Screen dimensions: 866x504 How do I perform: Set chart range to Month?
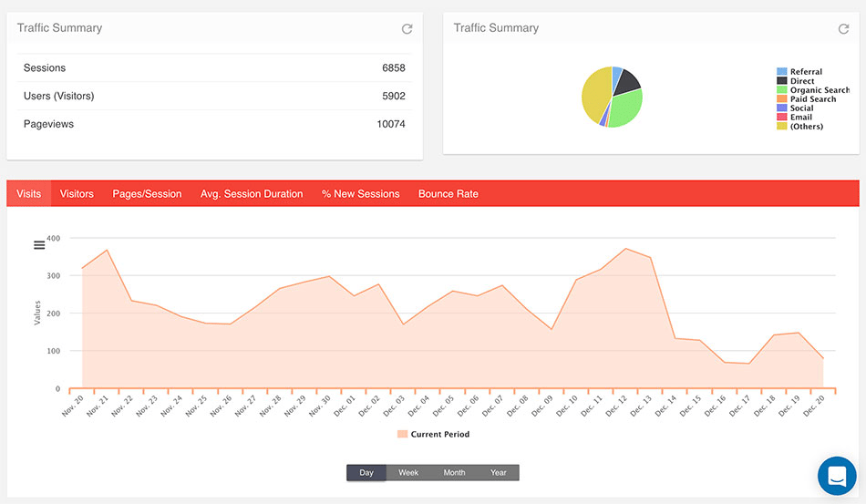(x=454, y=472)
